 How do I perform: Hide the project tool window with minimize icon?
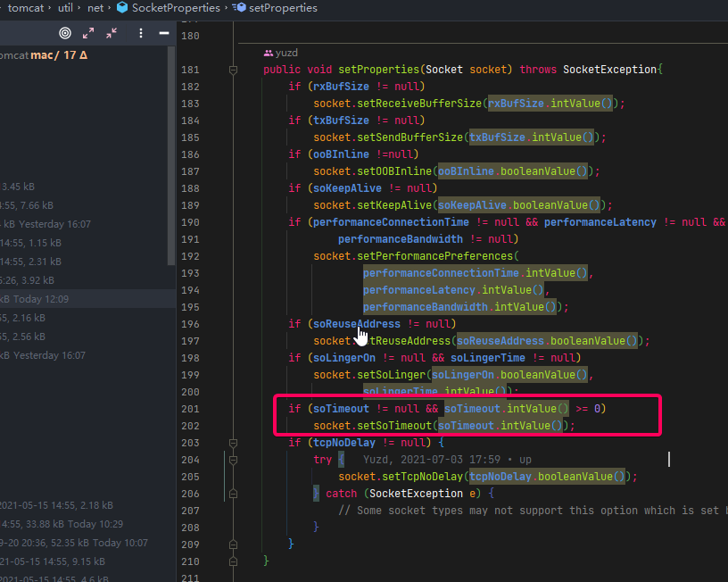[164, 33]
